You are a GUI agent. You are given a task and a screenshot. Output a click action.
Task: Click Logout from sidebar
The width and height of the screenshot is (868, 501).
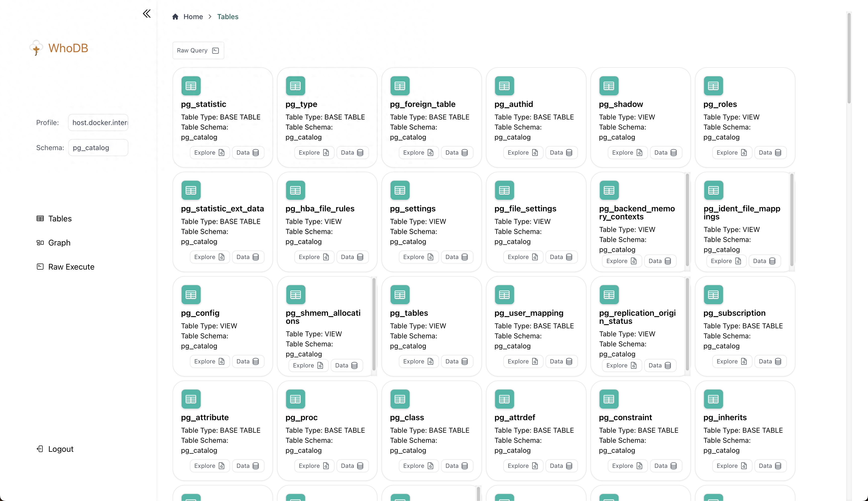click(61, 449)
